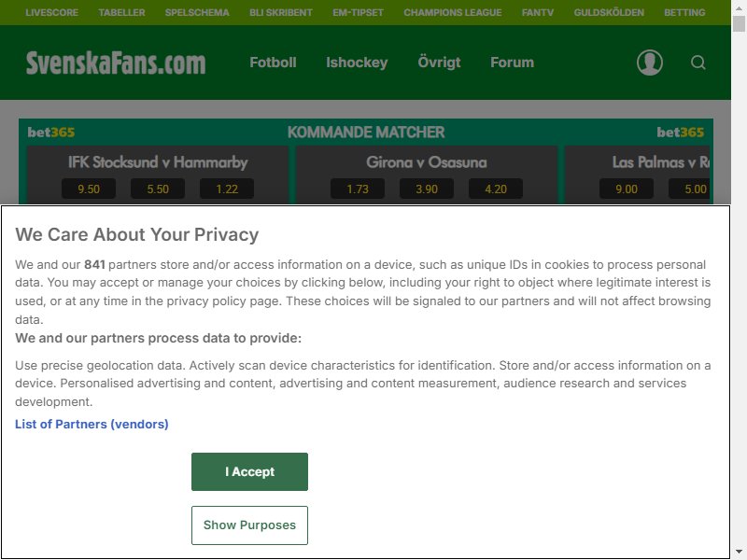Pick odds 1.73 for Girona
Viewport: 747px width, 560px height.
(x=358, y=189)
